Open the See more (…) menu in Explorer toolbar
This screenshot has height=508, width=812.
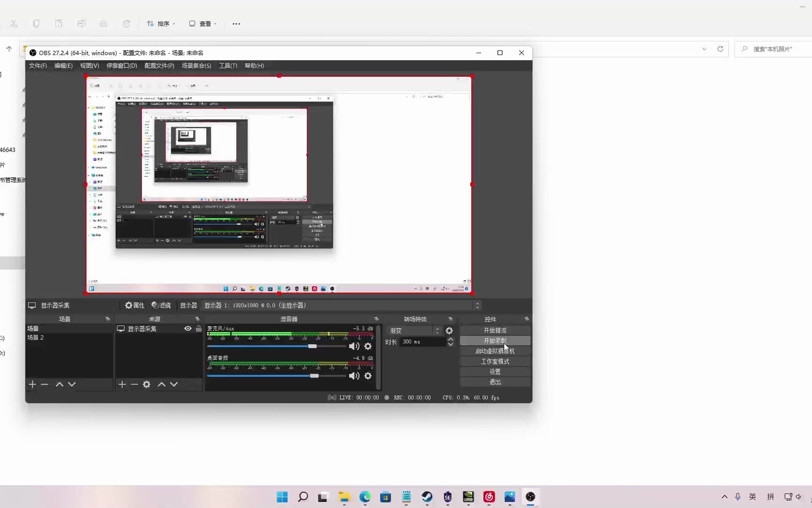click(236, 24)
